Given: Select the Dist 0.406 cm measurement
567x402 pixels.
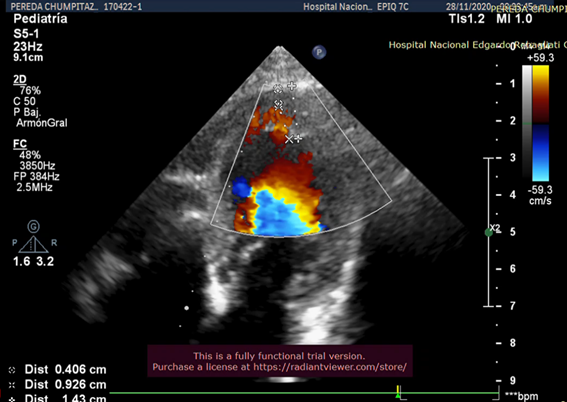Looking at the screenshot, I should click(x=57, y=369).
